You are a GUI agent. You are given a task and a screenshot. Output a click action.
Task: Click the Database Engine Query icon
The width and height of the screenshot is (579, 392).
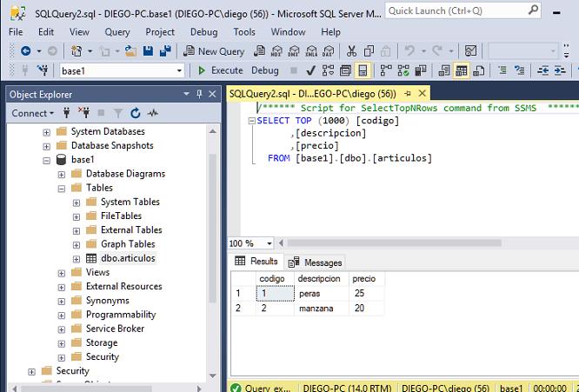tap(260, 51)
